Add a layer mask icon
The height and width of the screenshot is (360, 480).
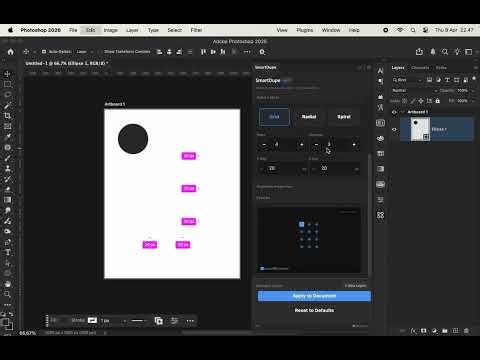pyautogui.click(x=424, y=331)
